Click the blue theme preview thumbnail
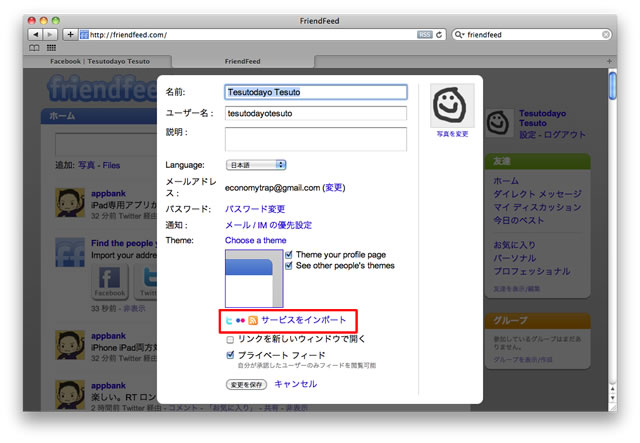The width and height of the screenshot is (640, 443). click(x=254, y=278)
